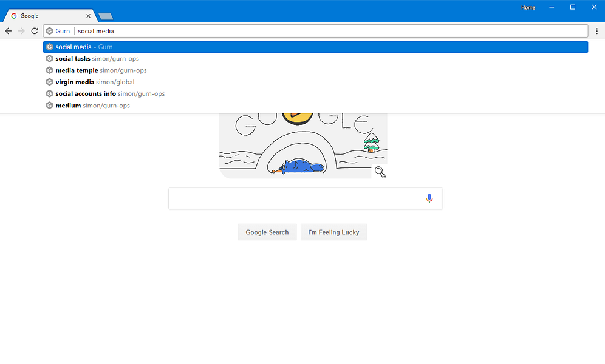Go back using the back arrow
Image resolution: width=605 pixels, height=364 pixels.
point(8,31)
